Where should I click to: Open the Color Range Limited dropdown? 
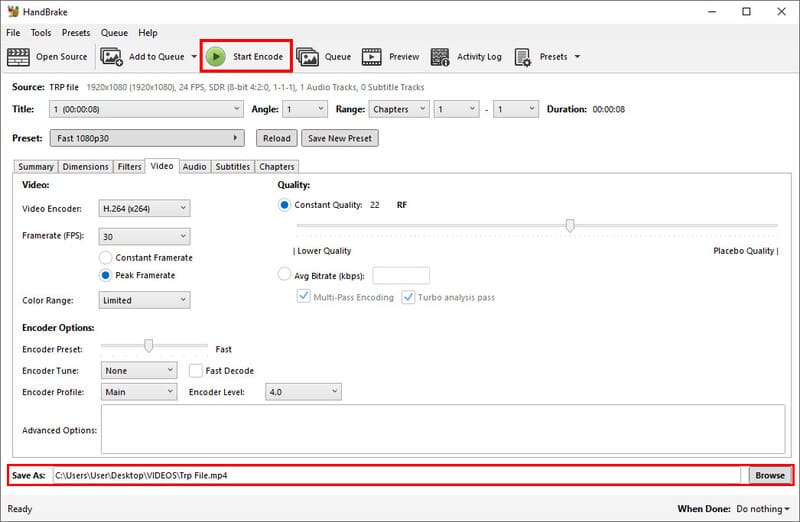click(144, 300)
